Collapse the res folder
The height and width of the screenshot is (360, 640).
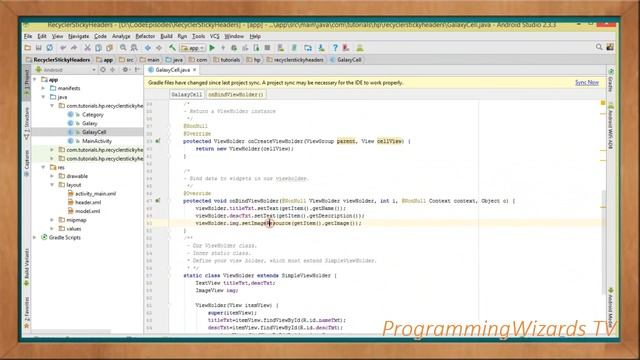coord(44,167)
